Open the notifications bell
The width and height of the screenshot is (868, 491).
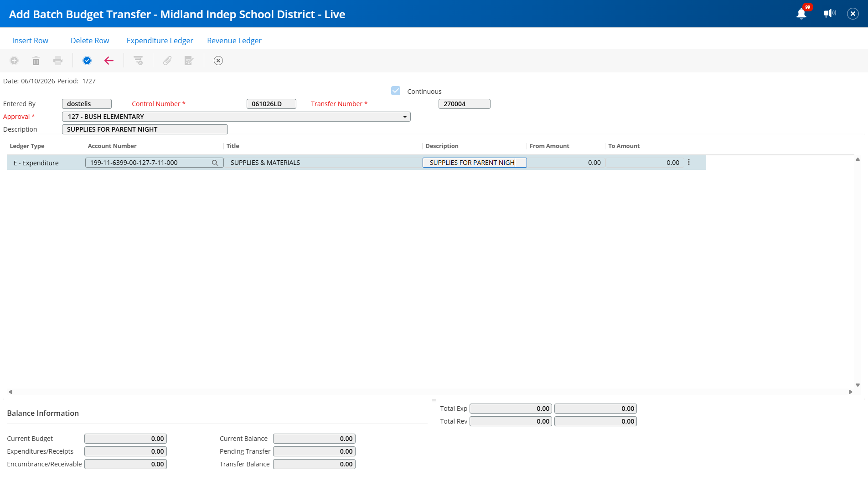click(x=802, y=14)
